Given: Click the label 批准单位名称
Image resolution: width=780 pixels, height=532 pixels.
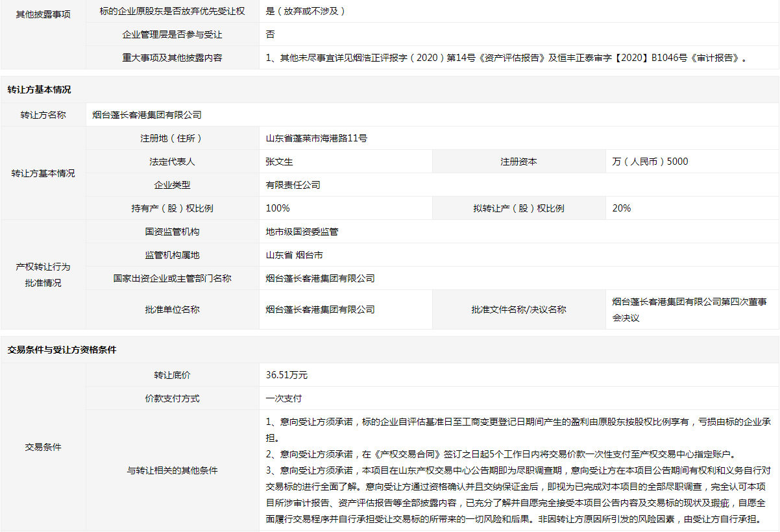Looking at the screenshot, I should click(172, 309).
